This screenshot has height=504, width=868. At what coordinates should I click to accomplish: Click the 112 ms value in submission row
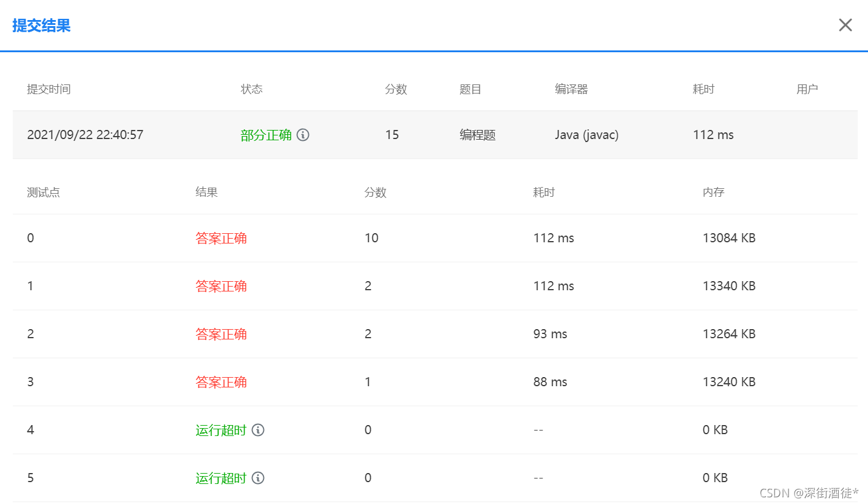(x=713, y=135)
